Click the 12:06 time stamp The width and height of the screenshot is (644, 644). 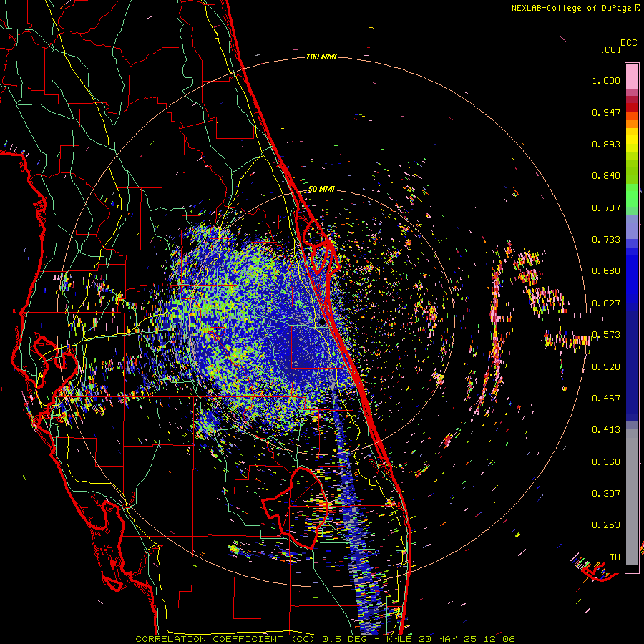(499, 639)
